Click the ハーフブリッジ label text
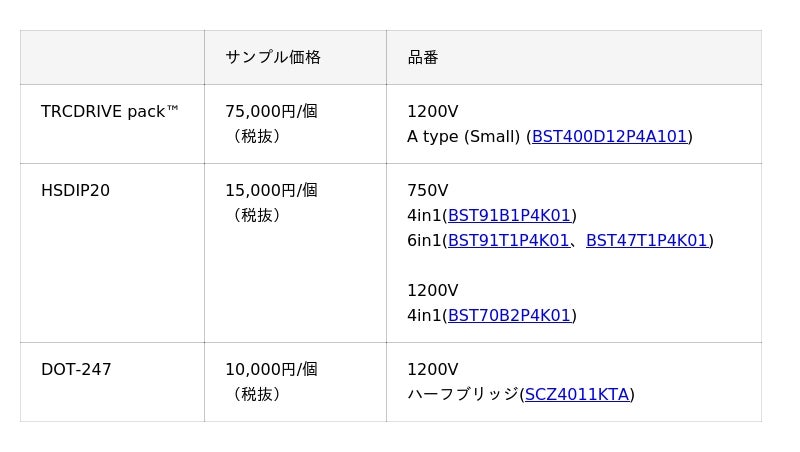Viewport: 800px width, 452px height. [462, 395]
